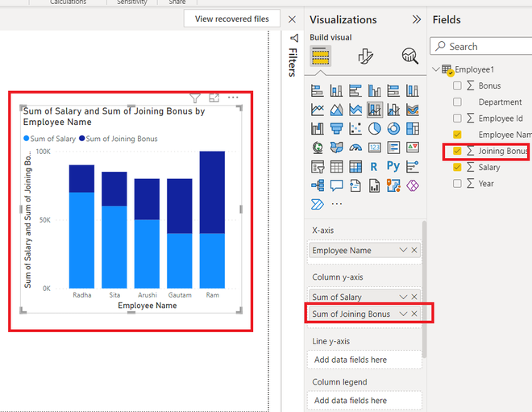Open Get more visuals ellipsis
The width and height of the screenshot is (532, 412).
coord(337,204)
